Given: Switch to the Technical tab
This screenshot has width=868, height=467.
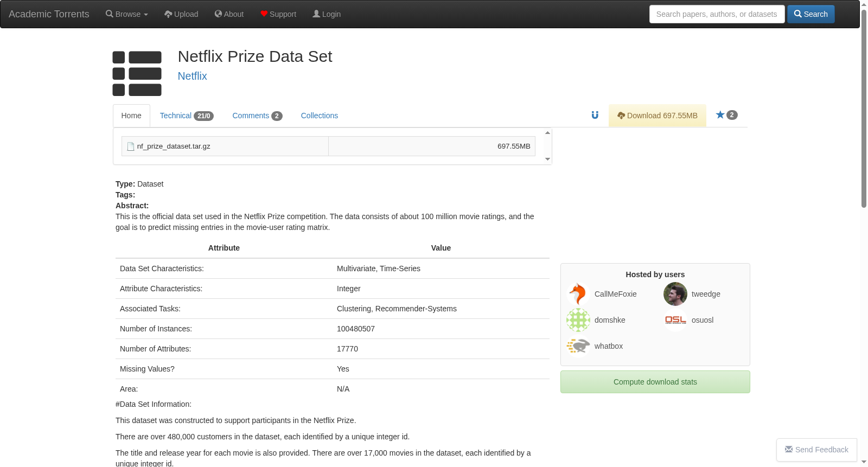Looking at the screenshot, I should [x=187, y=116].
